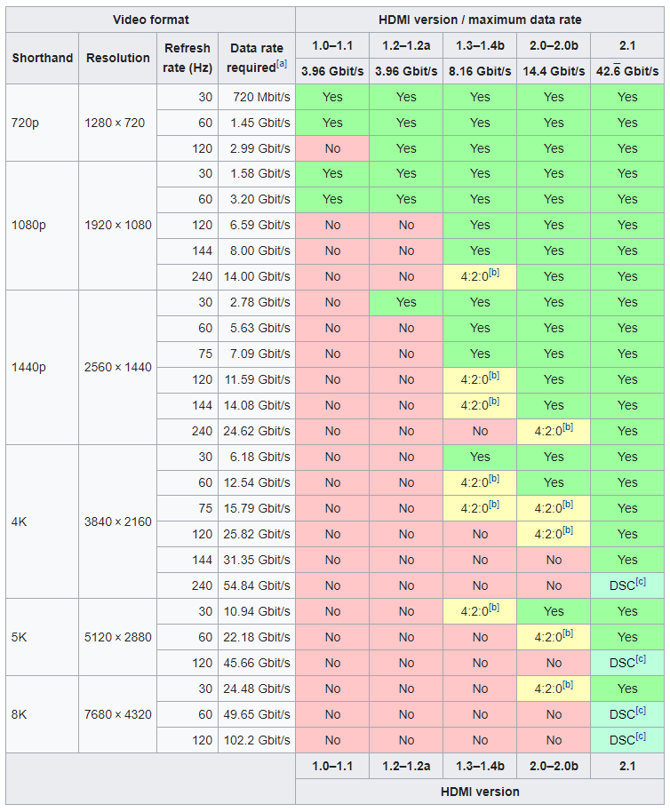The width and height of the screenshot is (670, 812).
Task: Click the '10.94 Gbit/s' data rate cell
Action: pyautogui.click(x=257, y=611)
